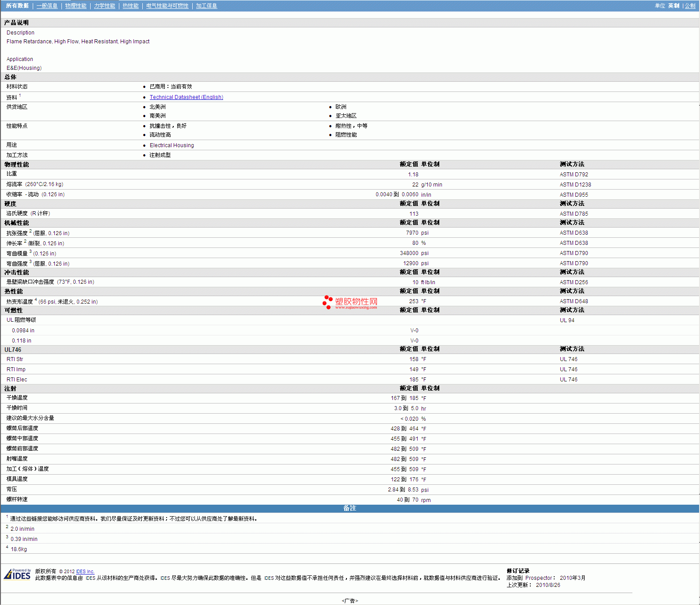700x605 pixels.
Task: Select 英制 units option
Action: click(673, 6)
